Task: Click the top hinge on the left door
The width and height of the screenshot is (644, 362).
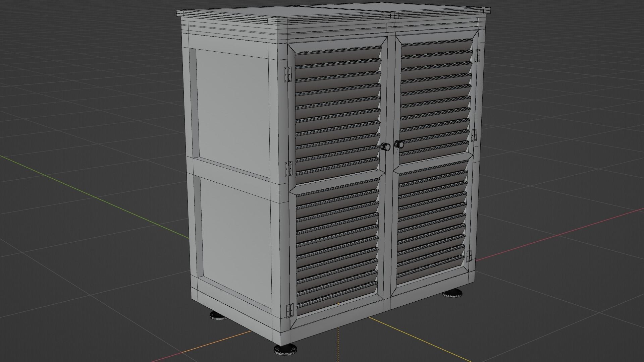Action: (x=288, y=74)
